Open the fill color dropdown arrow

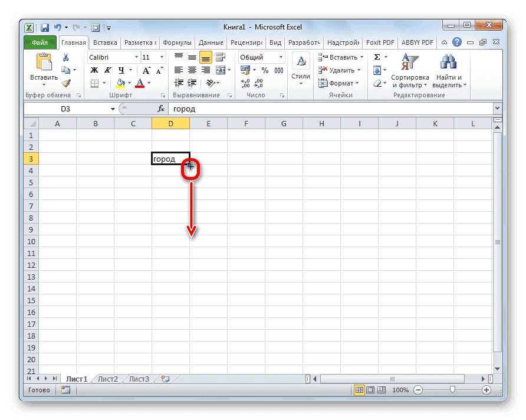point(130,83)
